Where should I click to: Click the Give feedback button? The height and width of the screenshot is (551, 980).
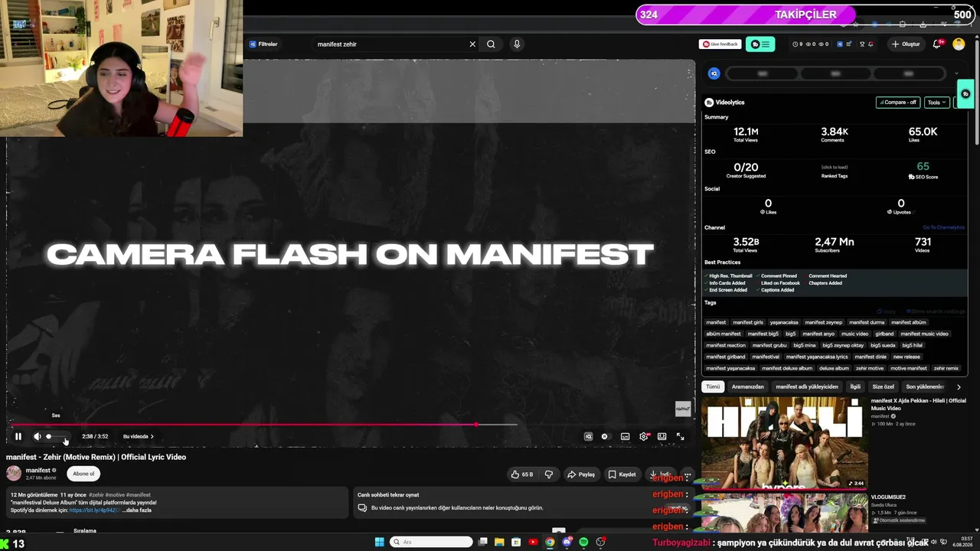point(720,44)
